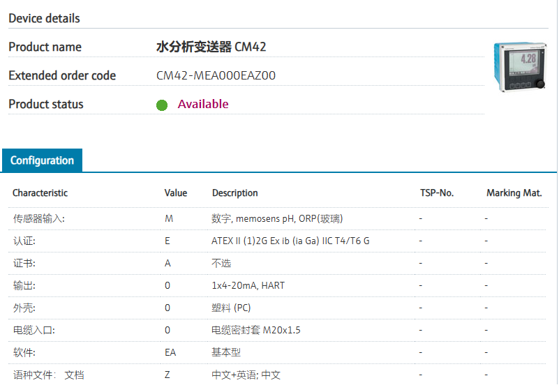
Task: Click the 1x4-20mA, HART output description
Action: pyautogui.click(x=248, y=285)
